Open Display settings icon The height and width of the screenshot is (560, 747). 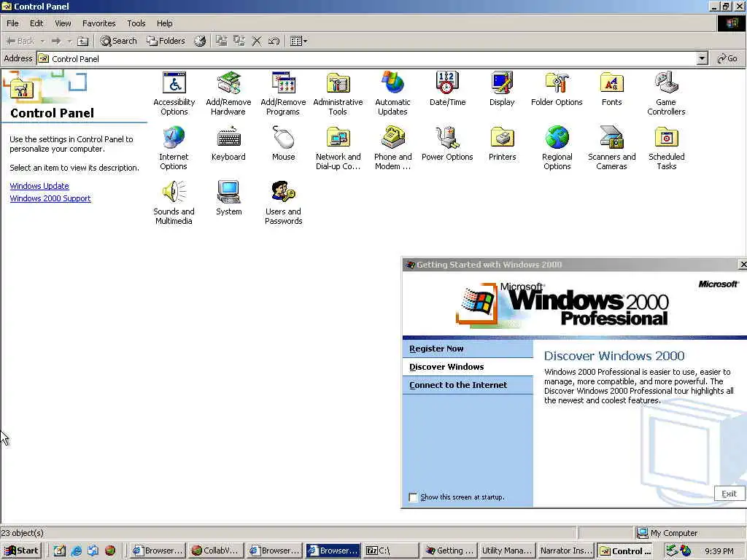(x=502, y=88)
